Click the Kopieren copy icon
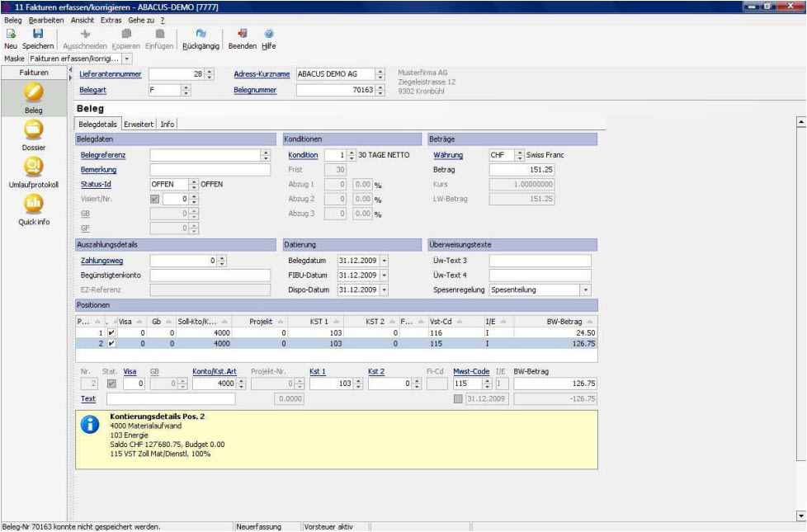This screenshot has width=807, height=532. pyautogui.click(x=126, y=34)
